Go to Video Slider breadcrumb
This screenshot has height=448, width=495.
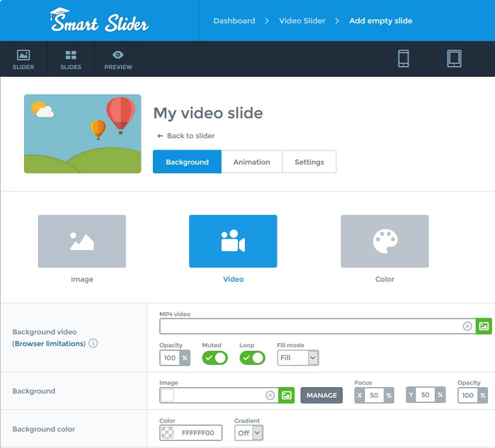tap(302, 21)
